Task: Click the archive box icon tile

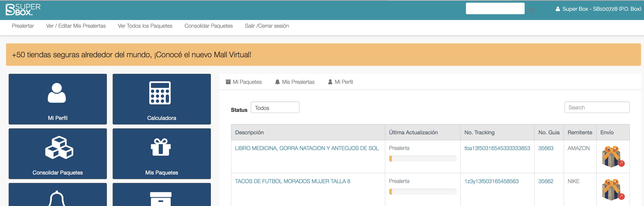Action: [x=162, y=195]
